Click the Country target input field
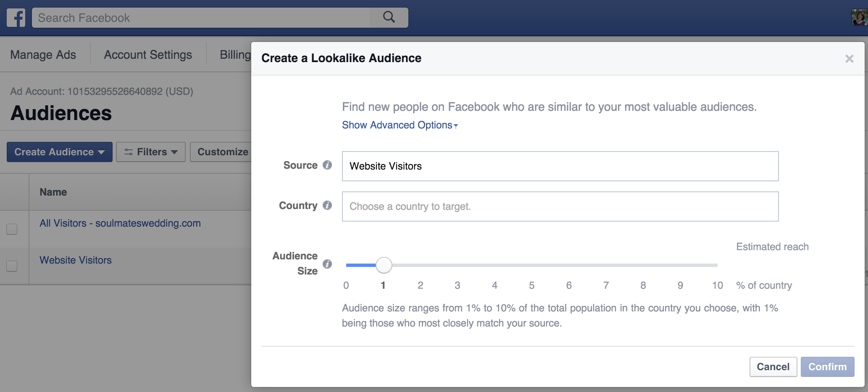Viewport: 868px width, 392px height. pyautogui.click(x=560, y=206)
